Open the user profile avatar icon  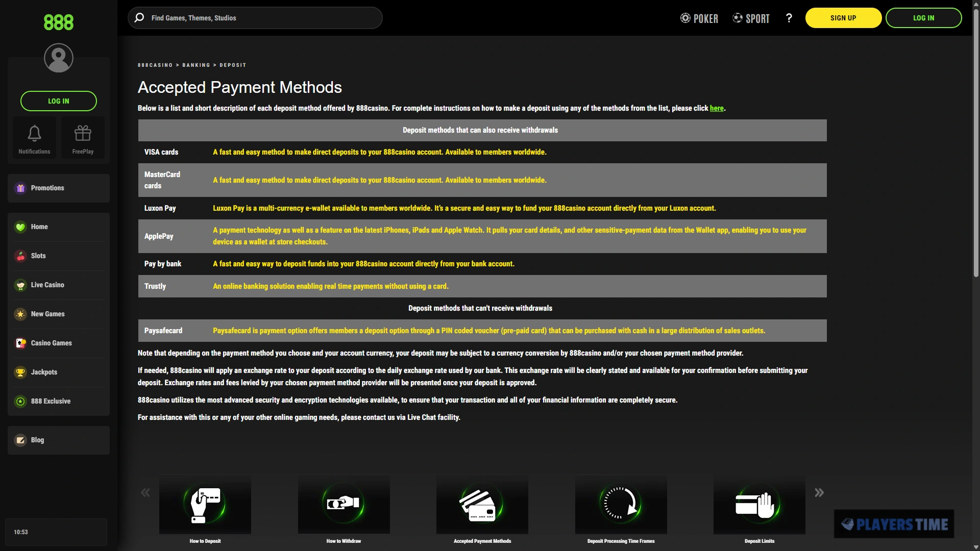(x=58, y=58)
